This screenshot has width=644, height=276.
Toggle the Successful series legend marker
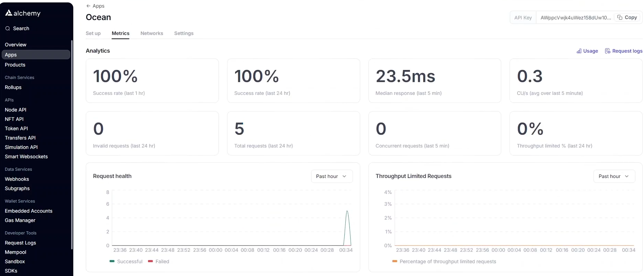[x=112, y=261]
